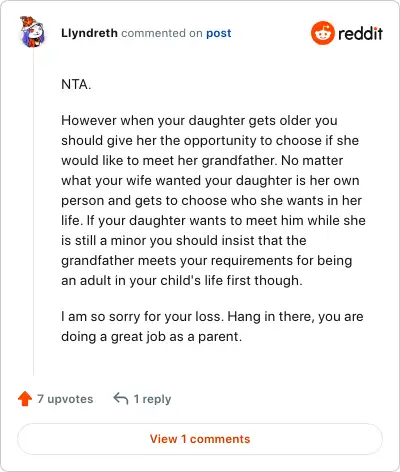Click the "commented on" text
Screen dimensions: 400x472
[162, 33]
